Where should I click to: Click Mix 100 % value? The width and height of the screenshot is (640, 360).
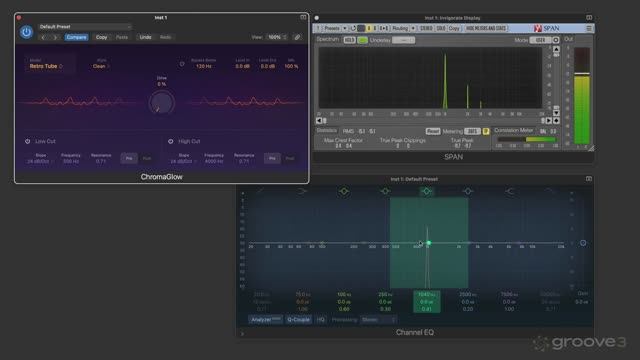click(291, 66)
